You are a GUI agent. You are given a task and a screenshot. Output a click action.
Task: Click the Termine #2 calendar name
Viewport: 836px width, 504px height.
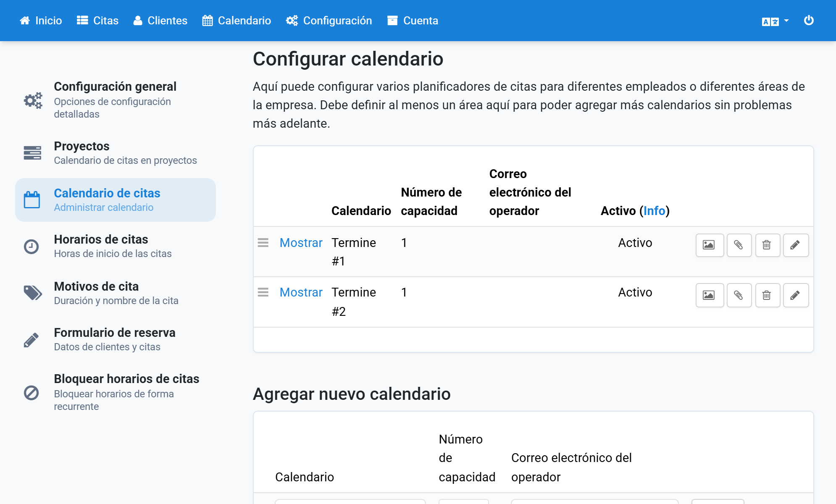point(354,302)
